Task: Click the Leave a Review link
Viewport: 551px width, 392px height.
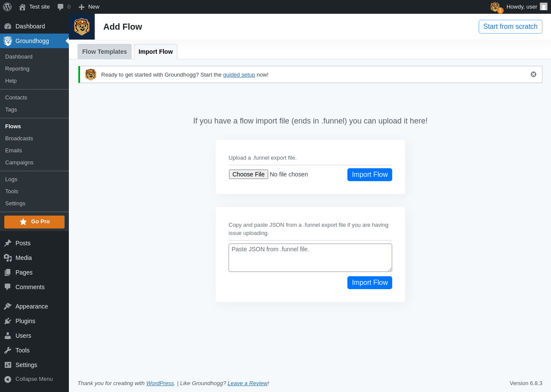Action: click(x=248, y=383)
